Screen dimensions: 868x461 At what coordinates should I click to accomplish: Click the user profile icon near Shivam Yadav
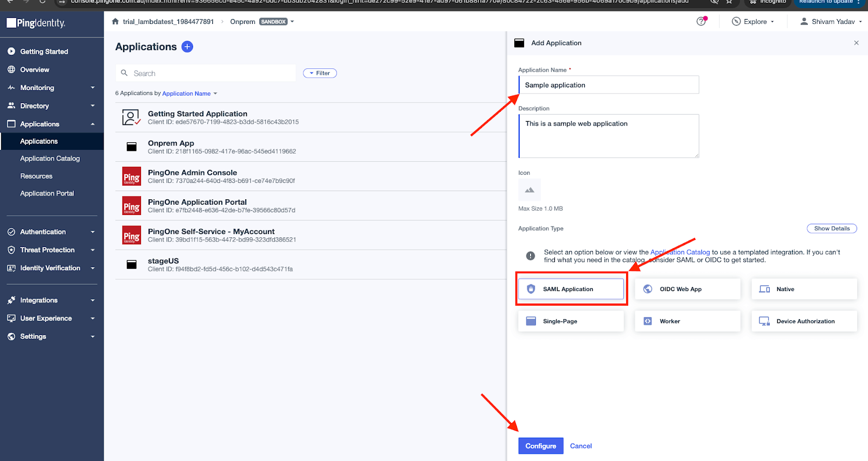(x=804, y=22)
